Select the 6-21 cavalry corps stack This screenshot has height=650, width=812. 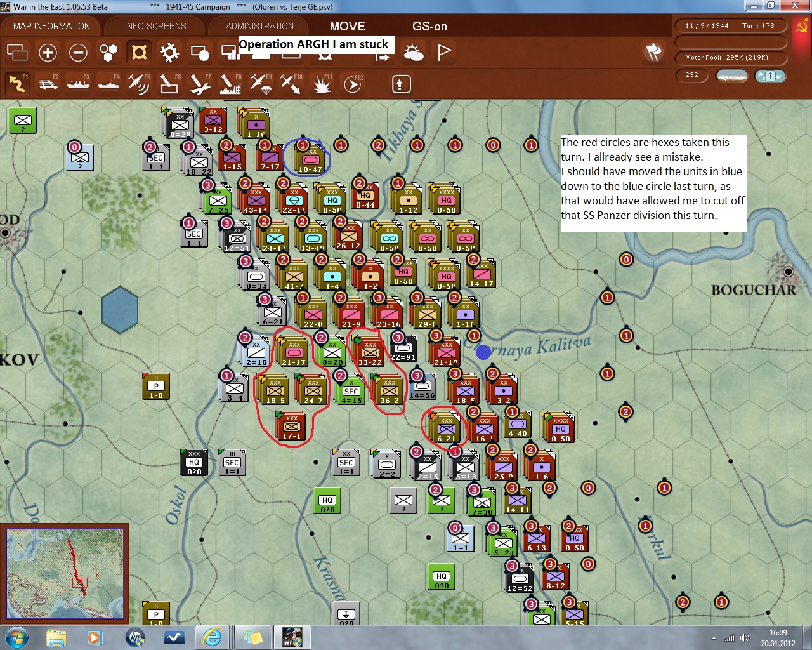point(446,428)
